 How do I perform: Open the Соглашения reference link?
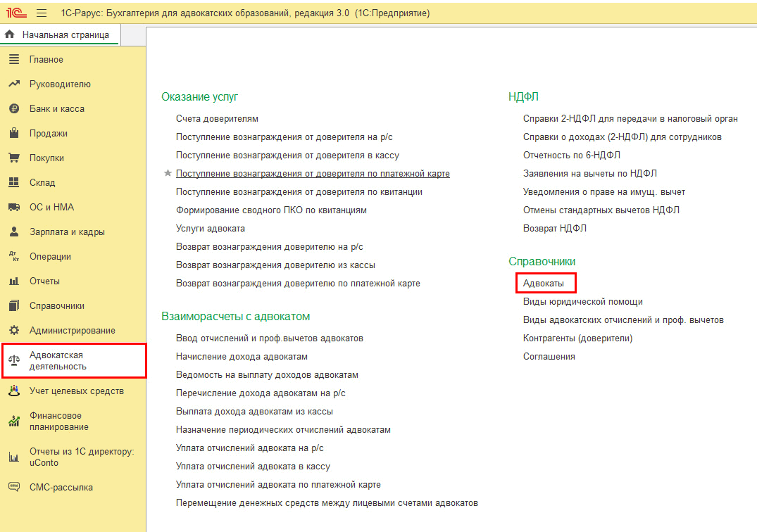[x=549, y=356]
